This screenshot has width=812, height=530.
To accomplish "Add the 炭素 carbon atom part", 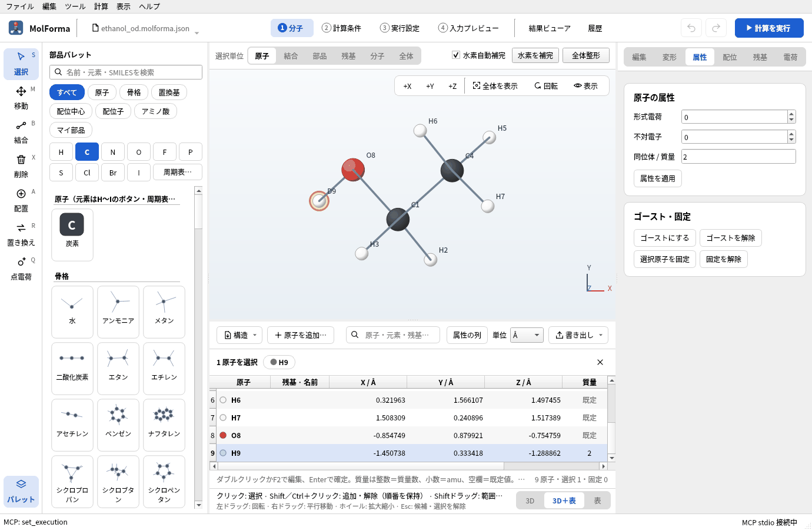I will pyautogui.click(x=72, y=234).
